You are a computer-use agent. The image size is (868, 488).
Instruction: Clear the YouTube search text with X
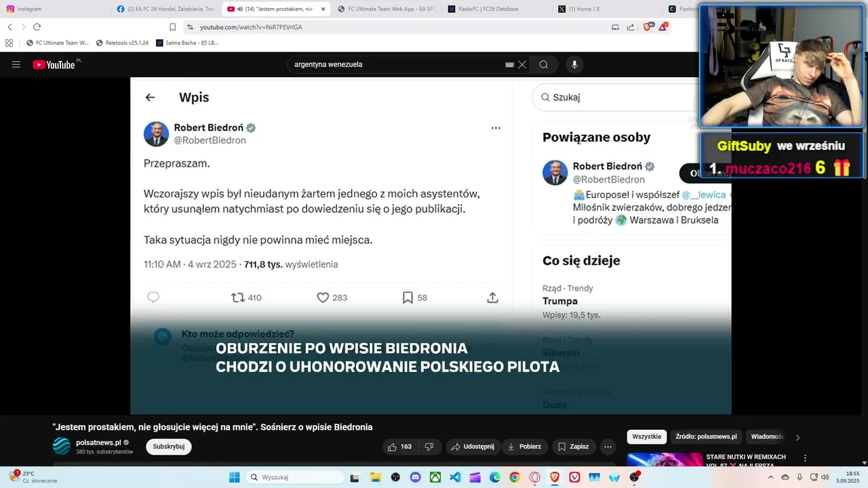click(522, 64)
